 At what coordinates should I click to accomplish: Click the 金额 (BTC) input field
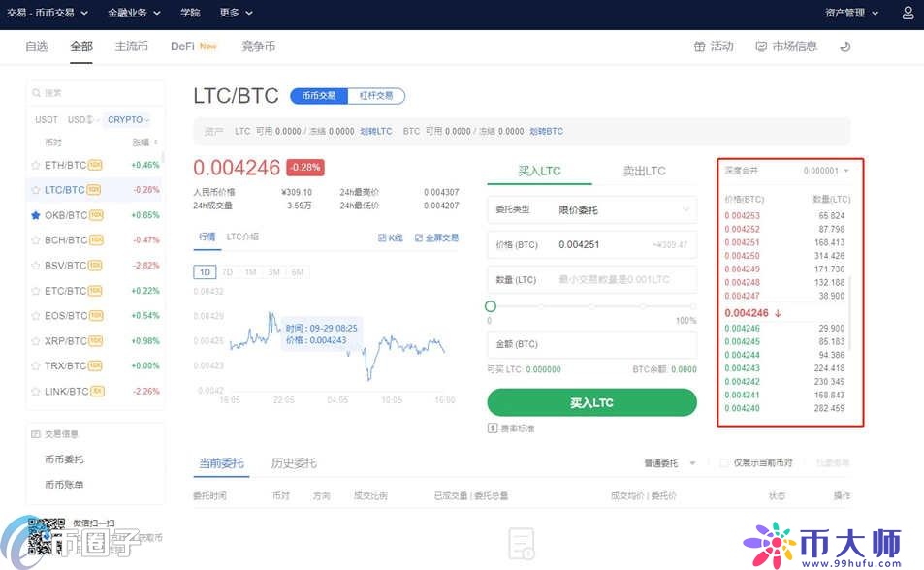pos(591,344)
